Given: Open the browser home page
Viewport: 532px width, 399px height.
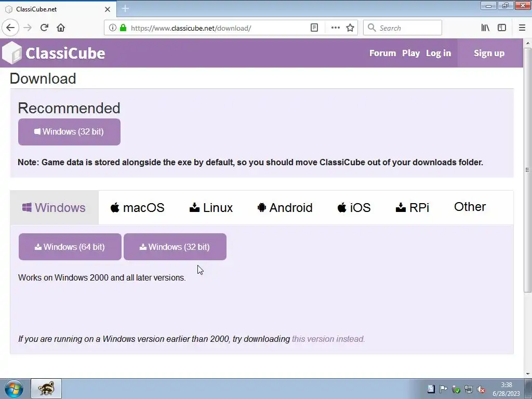Looking at the screenshot, I should [x=61, y=28].
